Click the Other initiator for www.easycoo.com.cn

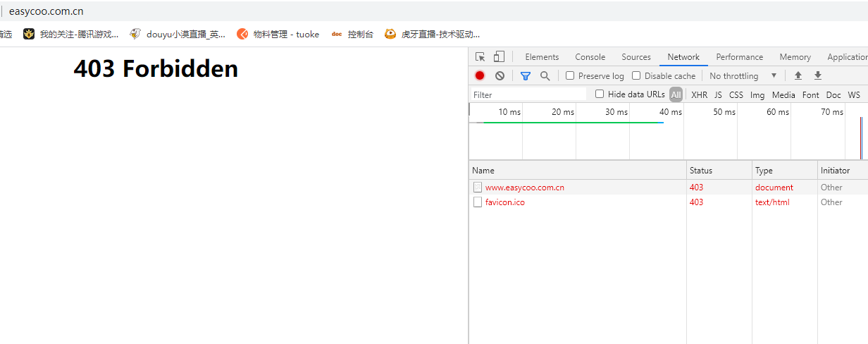coord(831,188)
